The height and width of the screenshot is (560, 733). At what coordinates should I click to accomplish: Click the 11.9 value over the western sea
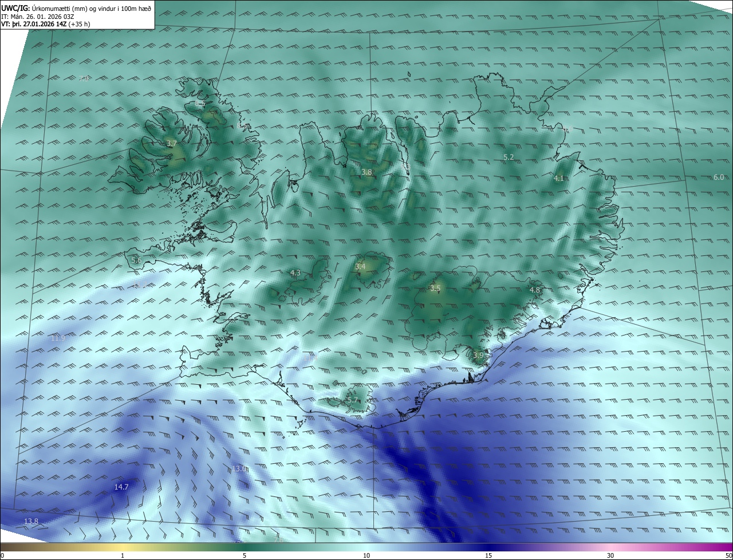click(58, 338)
